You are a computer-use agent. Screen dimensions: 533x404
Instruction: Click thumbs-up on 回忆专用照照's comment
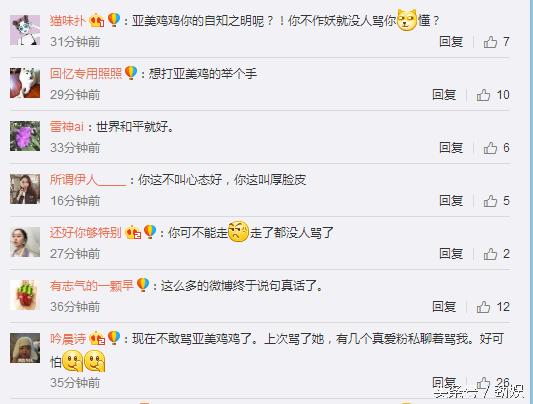click(x=483, y=95)
